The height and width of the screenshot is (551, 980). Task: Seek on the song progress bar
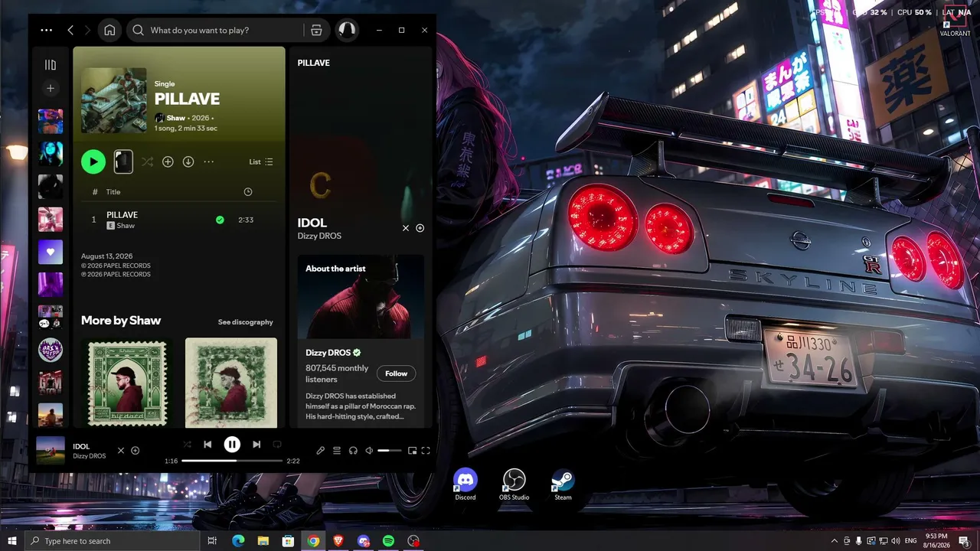coord(232,461)
